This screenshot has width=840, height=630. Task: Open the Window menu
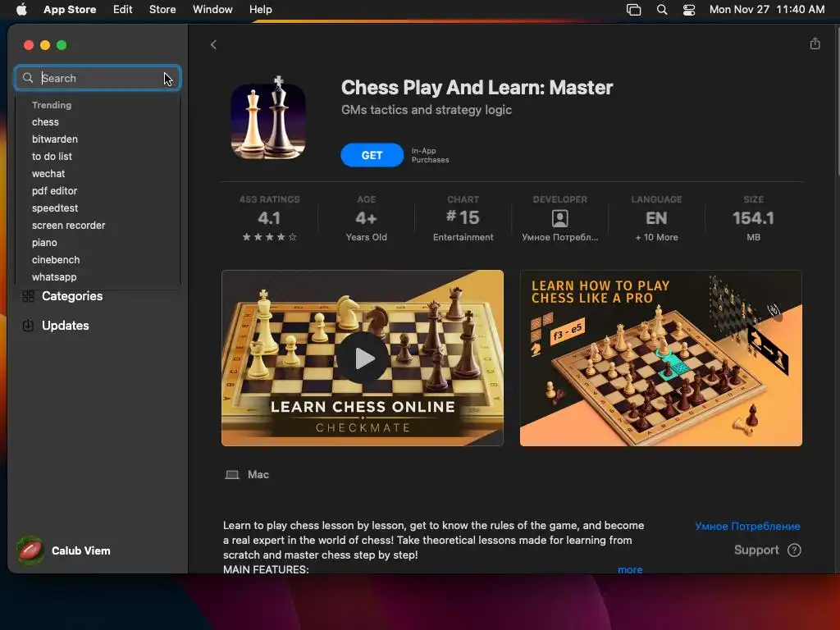(212, 10)
